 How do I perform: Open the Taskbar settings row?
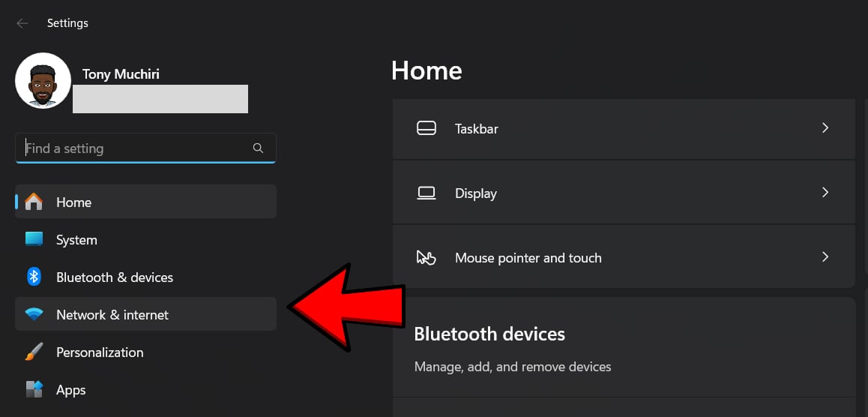pyautogui.click(x=624, y=128)
